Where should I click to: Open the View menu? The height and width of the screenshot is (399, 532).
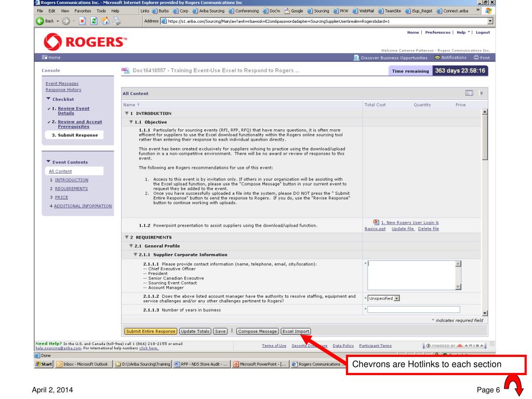click(x=65, y=11)
